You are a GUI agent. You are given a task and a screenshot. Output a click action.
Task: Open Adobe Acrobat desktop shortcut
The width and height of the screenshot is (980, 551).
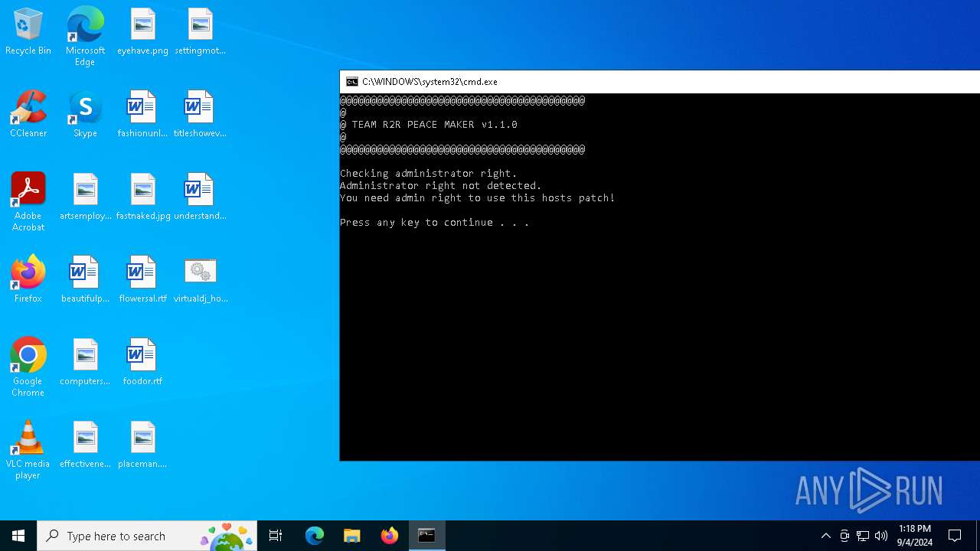coord(28,201)
